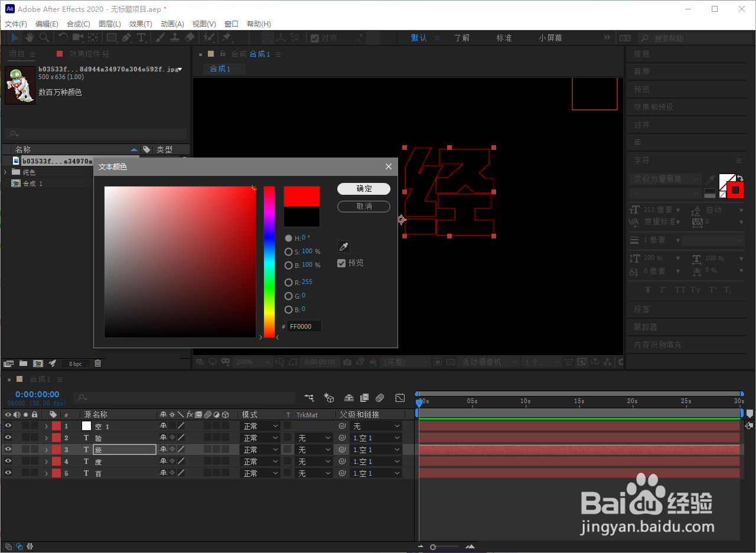Expand the solids folder in the Project panel

click(x=5, y=172)
